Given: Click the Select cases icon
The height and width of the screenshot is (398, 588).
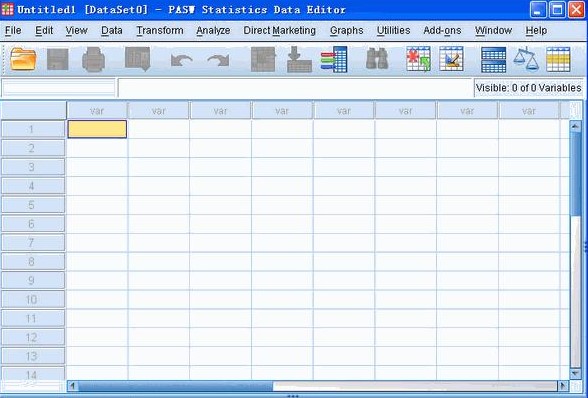Looking at the screenshot, I should pyautogui.click(x=558, y=59).
